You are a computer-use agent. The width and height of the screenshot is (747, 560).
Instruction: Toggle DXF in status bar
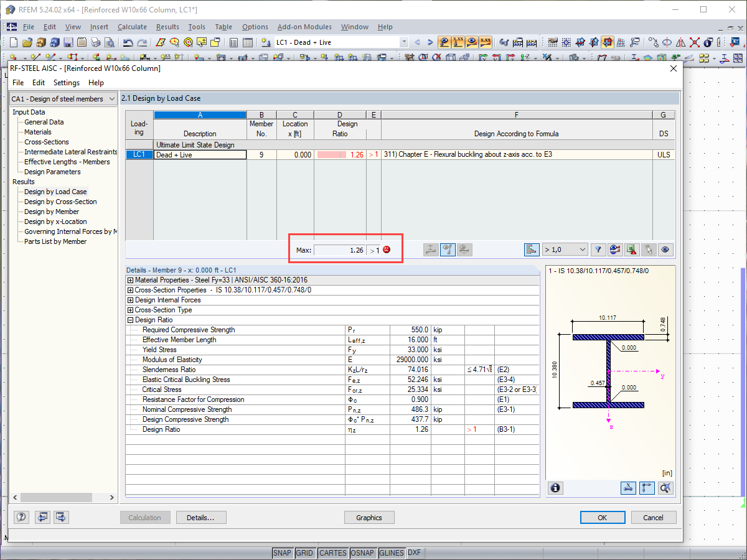pyautogui.click(x=414, y=553)
